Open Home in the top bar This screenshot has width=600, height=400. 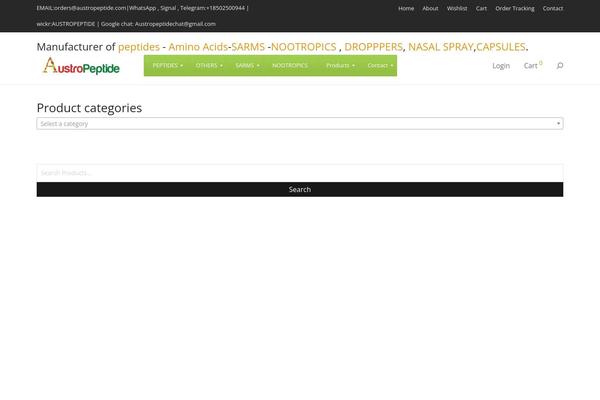tap(406, 8)
